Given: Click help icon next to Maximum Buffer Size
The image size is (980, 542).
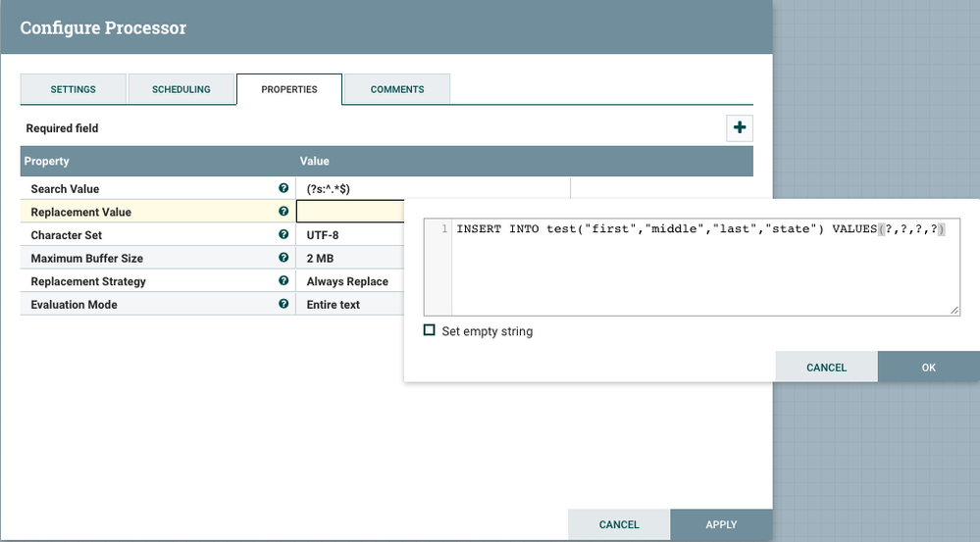Looking at the screenshot, I should [x=284, y=258].
